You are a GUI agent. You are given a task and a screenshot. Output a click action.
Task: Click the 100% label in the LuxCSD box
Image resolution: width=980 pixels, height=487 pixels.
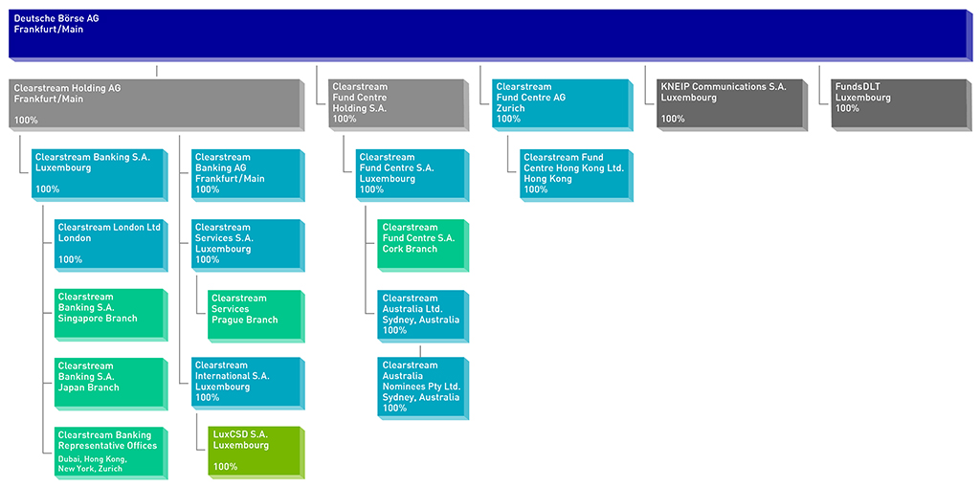tap(225, 467)
